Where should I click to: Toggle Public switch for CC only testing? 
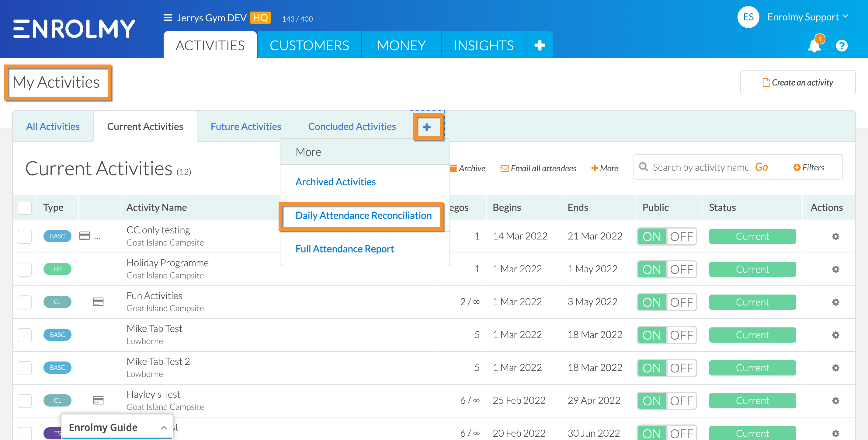point(666,236)
